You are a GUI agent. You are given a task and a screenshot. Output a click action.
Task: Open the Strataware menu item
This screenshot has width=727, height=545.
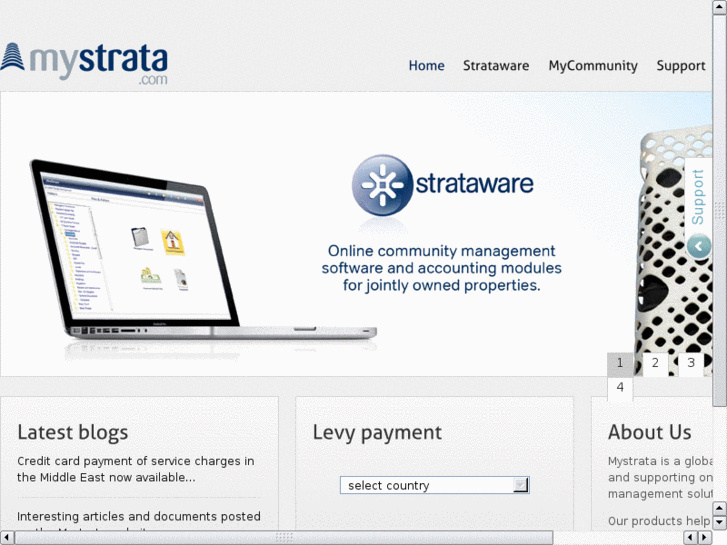coord(496,66)
